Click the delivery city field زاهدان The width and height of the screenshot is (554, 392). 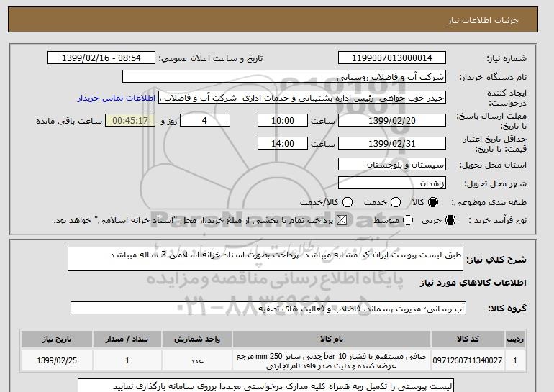coord(392,183)
